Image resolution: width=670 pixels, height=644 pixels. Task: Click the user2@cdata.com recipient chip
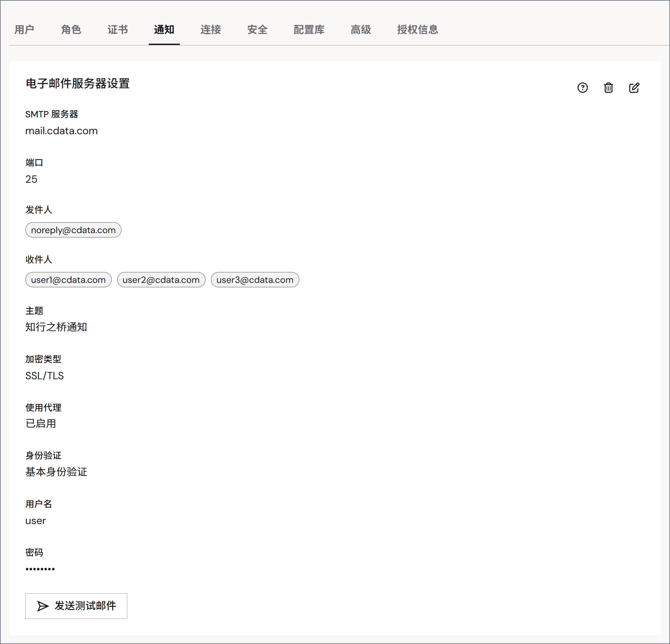(161, 280)
